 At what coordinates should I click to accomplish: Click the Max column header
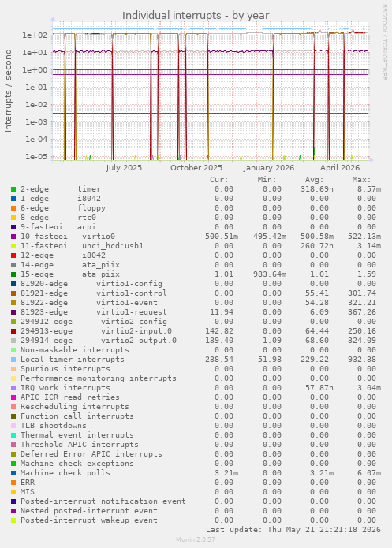[361, 180]
